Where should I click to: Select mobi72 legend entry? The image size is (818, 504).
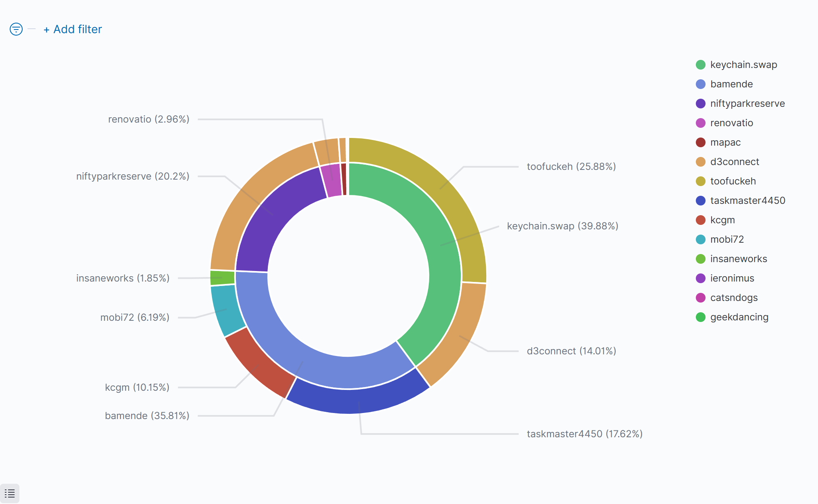pyautogui.click(x=727, y=239)
